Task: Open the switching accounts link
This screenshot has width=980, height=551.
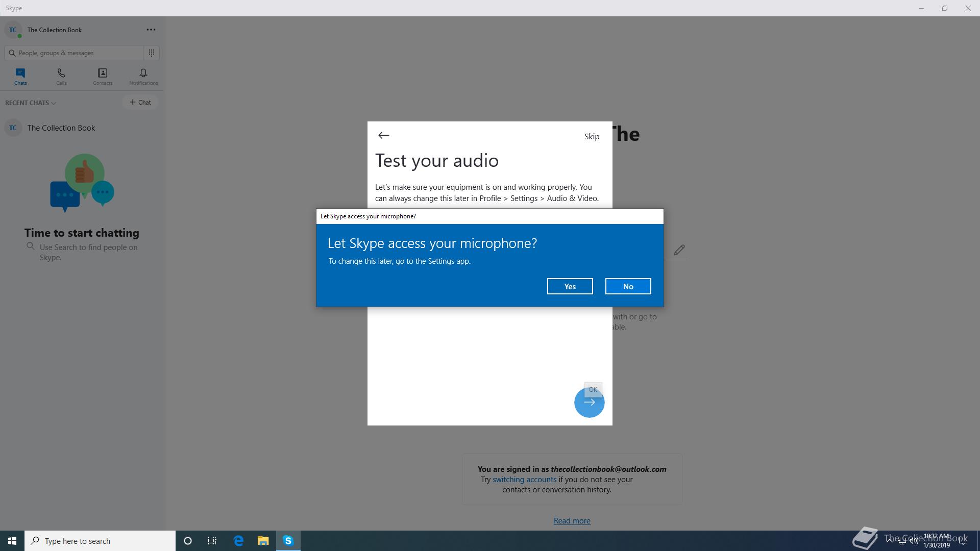Action: point(524,480)
